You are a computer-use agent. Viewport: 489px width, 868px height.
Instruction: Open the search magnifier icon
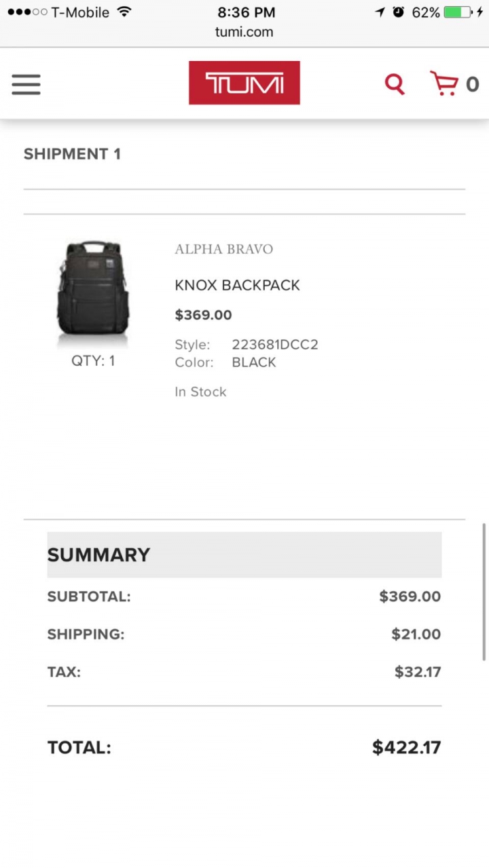[395, 84]
